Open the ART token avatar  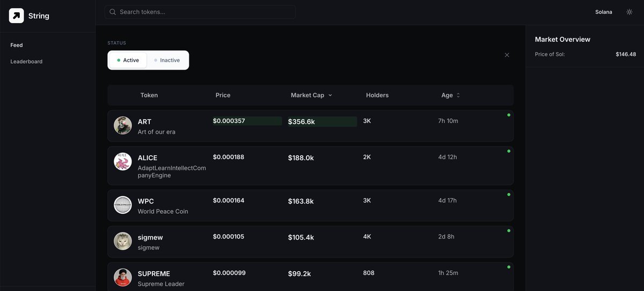coord(123,125)
